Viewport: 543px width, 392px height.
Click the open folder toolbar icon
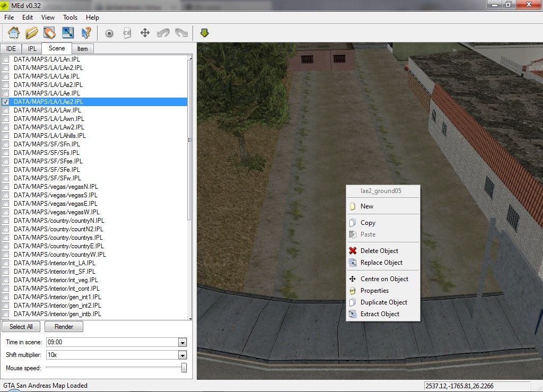click(31, 33)
